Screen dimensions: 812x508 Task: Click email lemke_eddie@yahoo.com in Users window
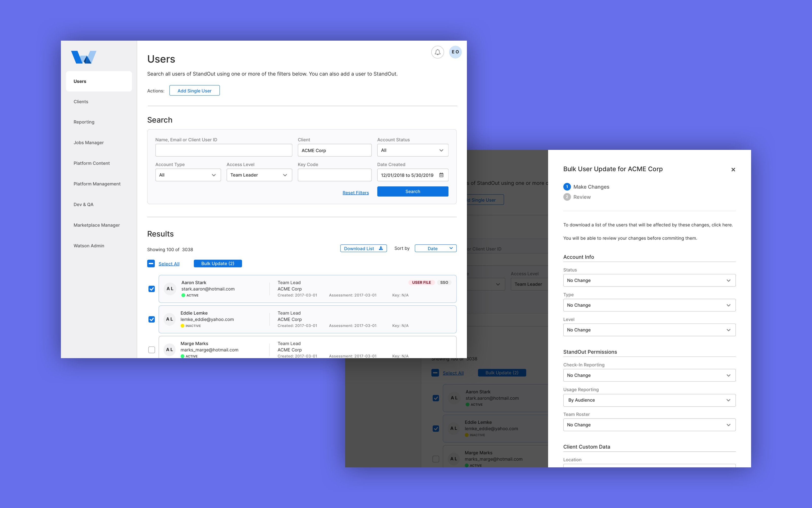[207, 320]
